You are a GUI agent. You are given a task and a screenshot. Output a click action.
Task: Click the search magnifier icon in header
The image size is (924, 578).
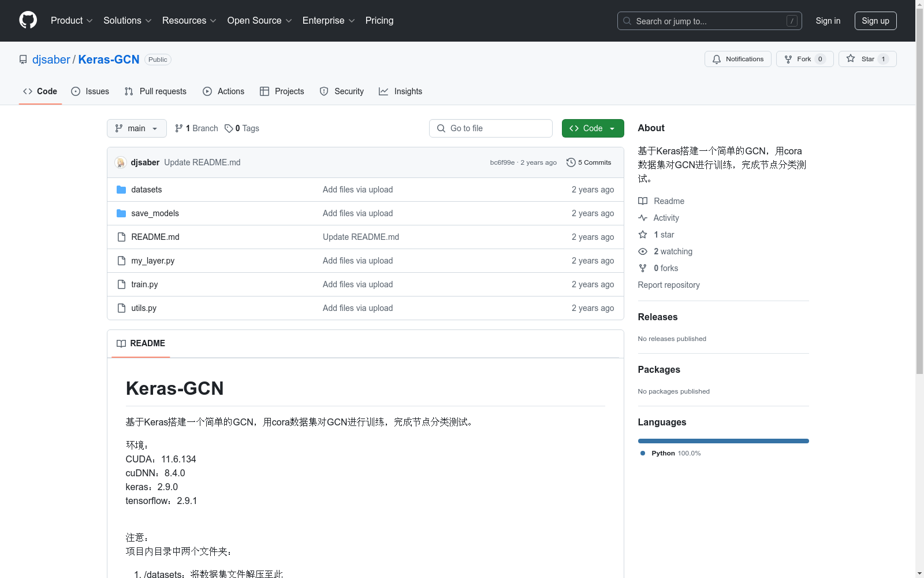(x=627, y=21)
